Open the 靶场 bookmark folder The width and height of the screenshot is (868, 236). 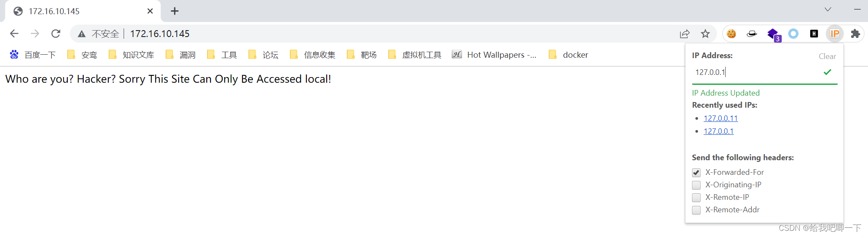coord(362,55)
